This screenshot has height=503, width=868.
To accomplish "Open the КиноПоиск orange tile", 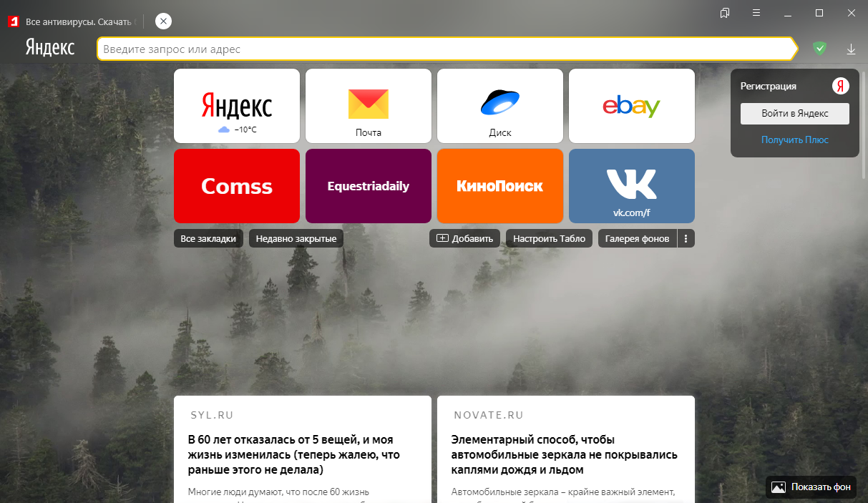I will point(500,186).
